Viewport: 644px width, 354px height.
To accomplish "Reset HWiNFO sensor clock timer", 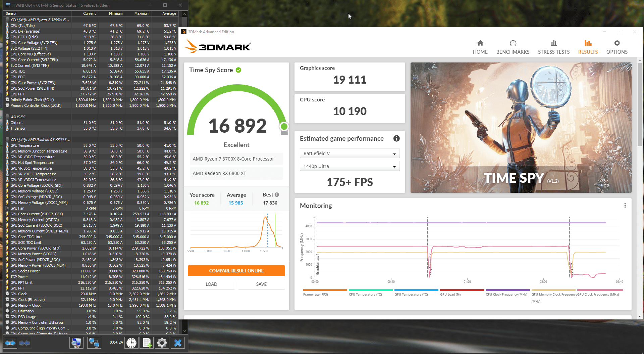I will [x=131, y=343].
